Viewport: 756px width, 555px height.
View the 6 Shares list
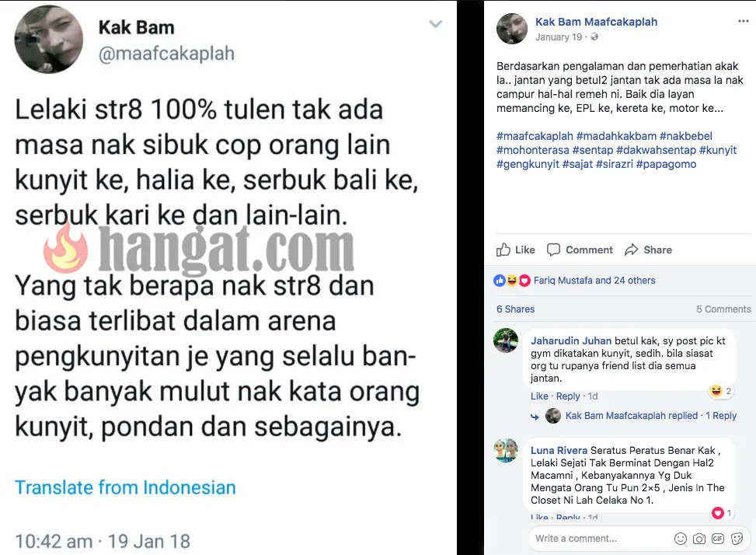pos(515,309)
